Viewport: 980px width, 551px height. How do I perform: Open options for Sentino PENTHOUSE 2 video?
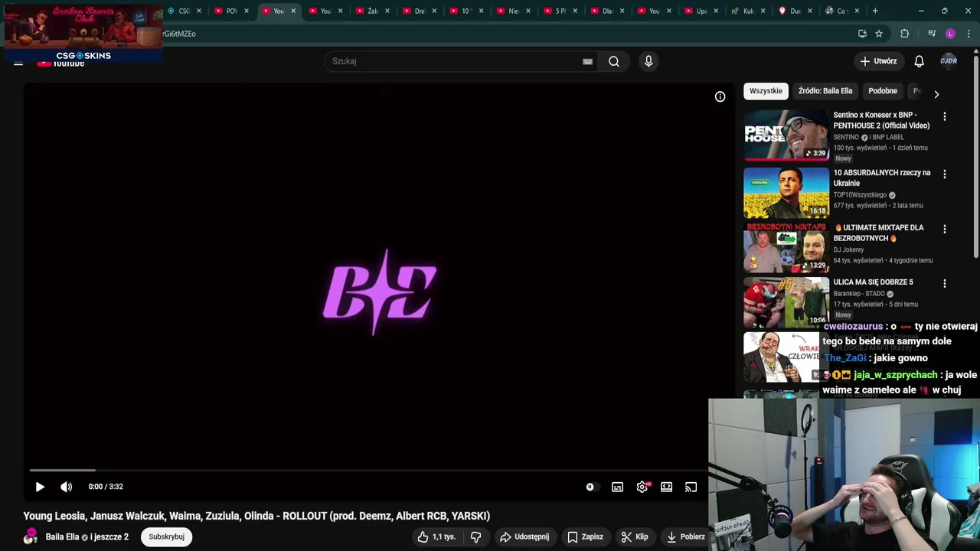(x=944, y=117)
